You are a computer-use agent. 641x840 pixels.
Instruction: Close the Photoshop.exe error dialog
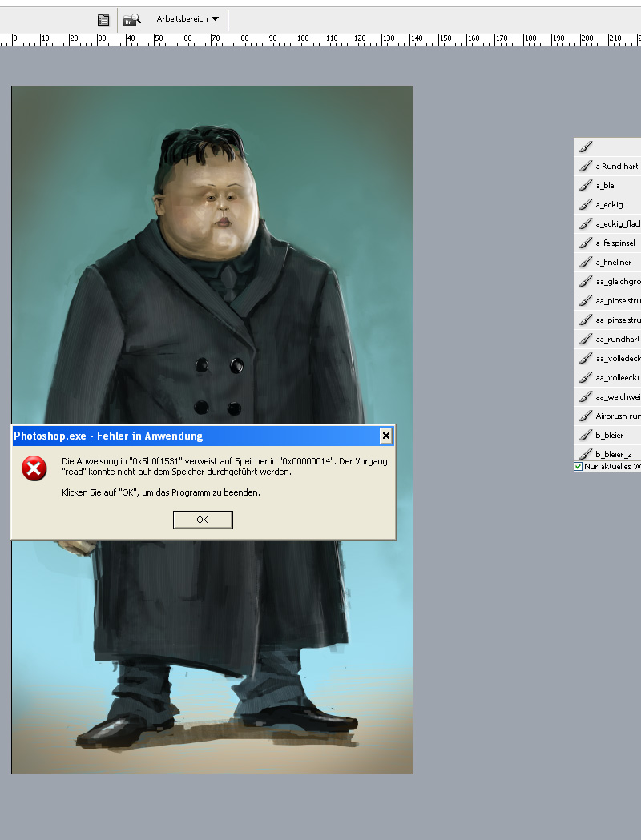(385, 436)
